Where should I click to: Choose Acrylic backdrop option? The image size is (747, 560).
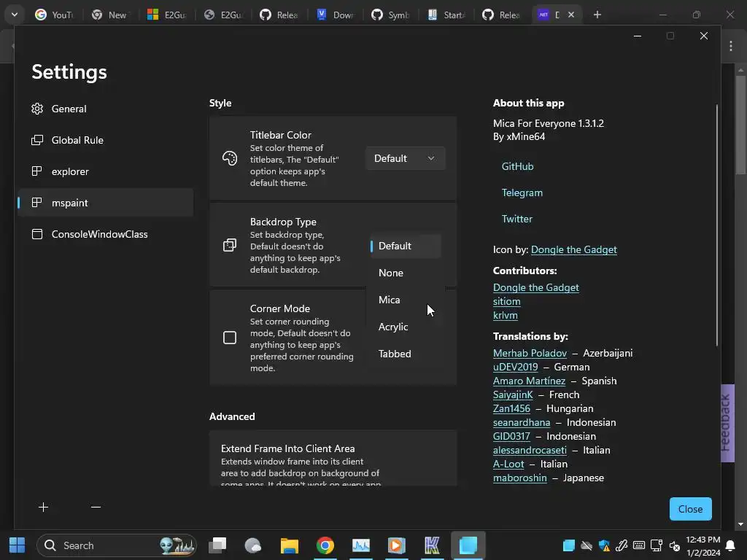tap(406, 327)
